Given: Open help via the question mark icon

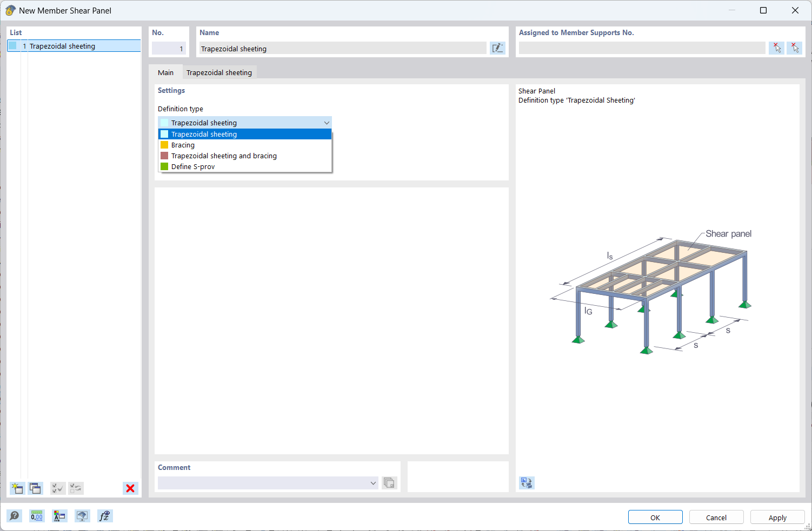Looking at the screenshot, I should click(14, 516).
